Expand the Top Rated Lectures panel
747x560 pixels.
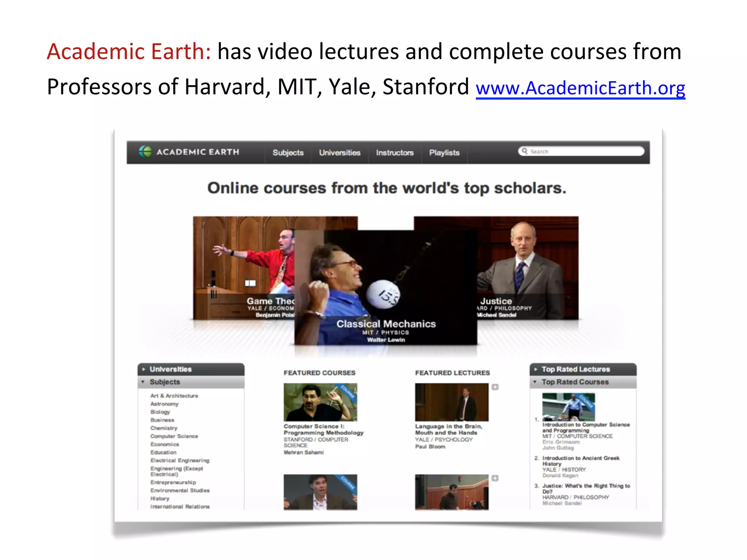coord(583,369)
